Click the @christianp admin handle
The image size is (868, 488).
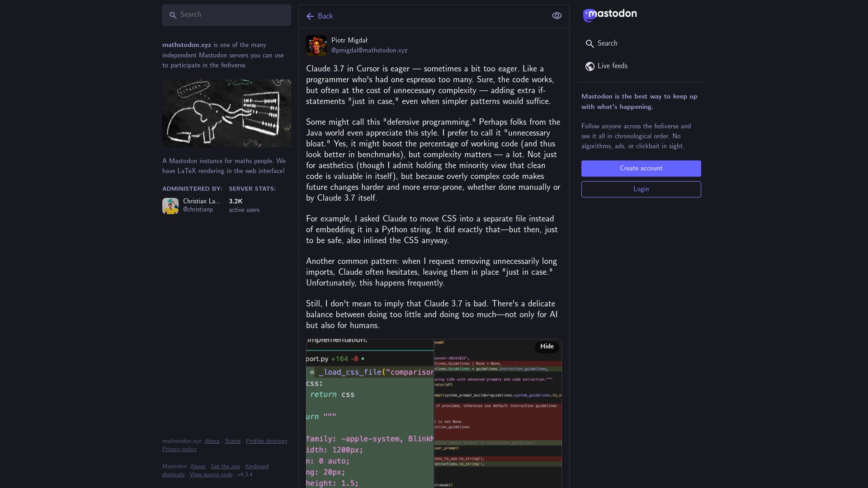pos(198,210)
